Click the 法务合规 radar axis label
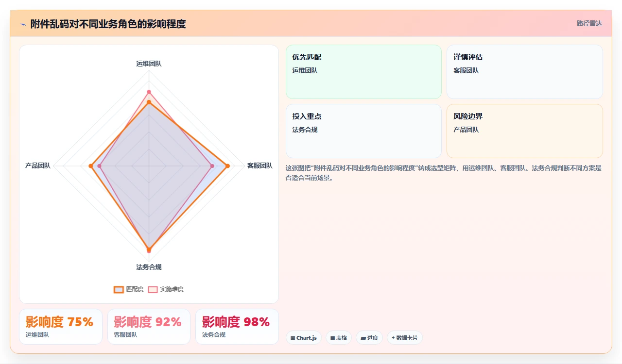Image resolution: width=622 pixels, height=364 pixels. point(149,267)
